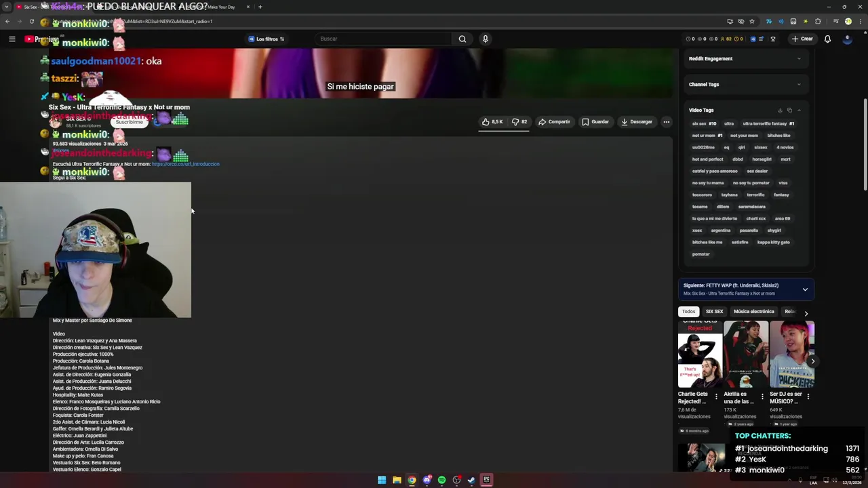Open Discord from the taskbar

point(427,481)
